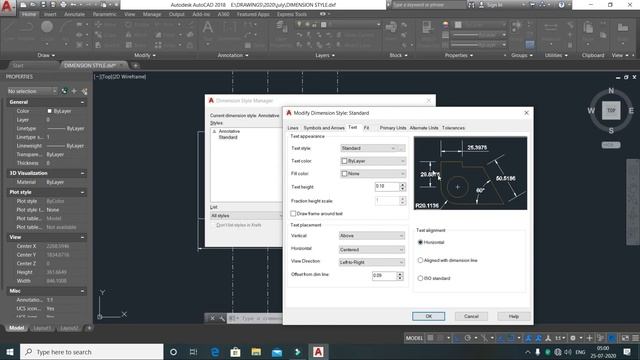This screenshot has height=360, width=640.
Task: Click the annotation monitor plus icon
Action: 589,338
